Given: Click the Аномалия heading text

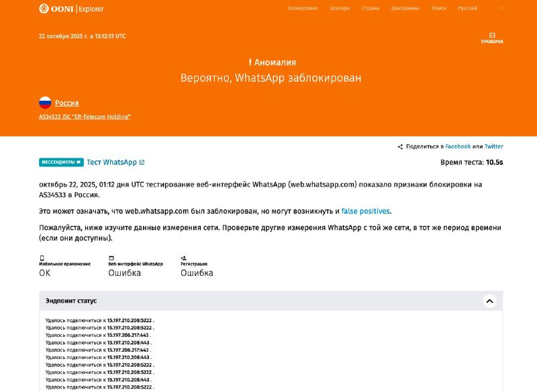Looking at the screenshot, I should [275, 62].
